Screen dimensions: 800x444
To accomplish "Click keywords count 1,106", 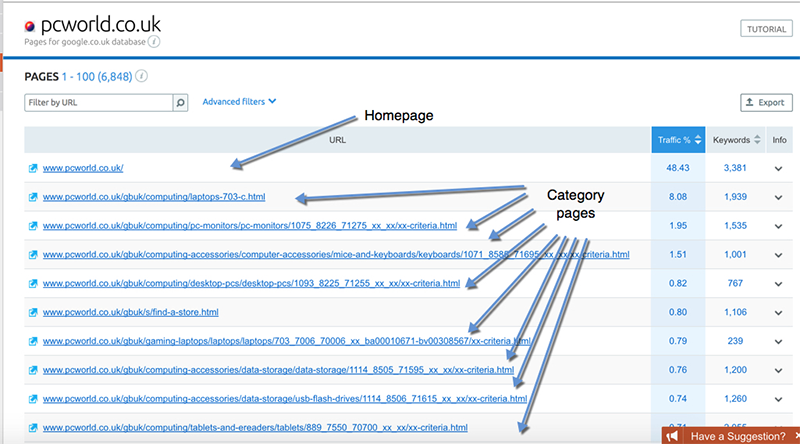I will [x=735, y=312].
